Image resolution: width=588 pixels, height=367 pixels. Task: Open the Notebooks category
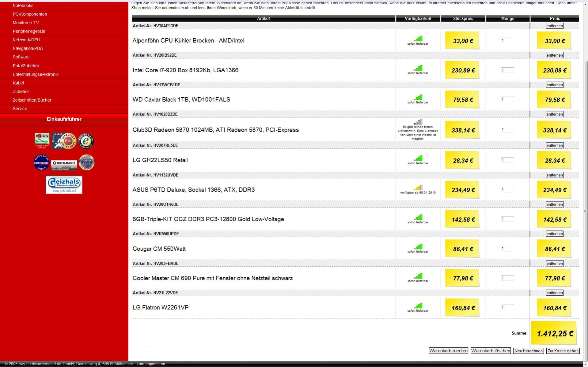23,6
